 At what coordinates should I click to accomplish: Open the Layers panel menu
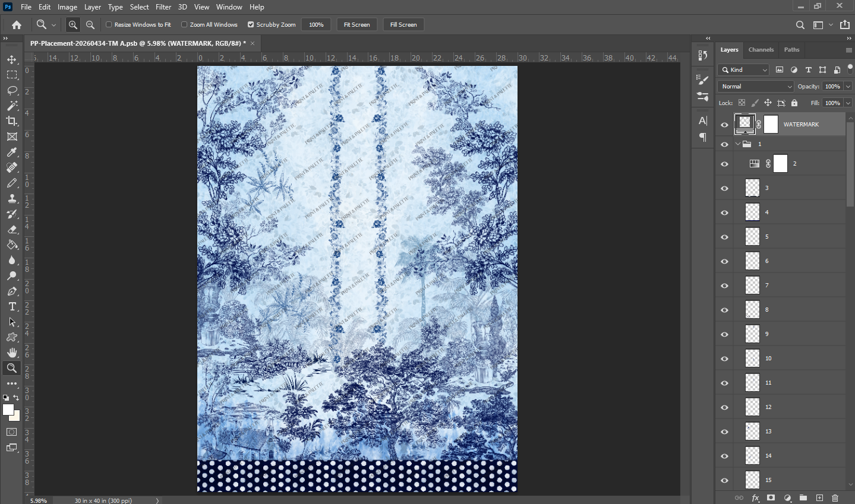[848, 50]
